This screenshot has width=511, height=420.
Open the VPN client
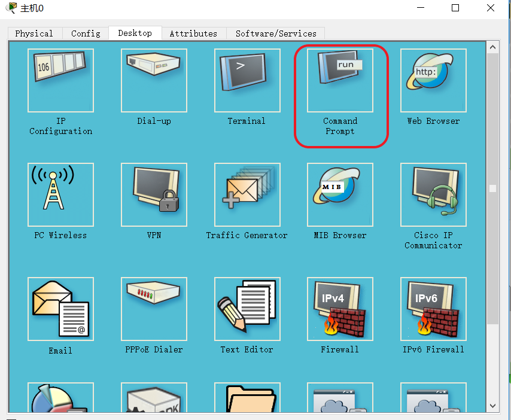click(x=154, y=194)
